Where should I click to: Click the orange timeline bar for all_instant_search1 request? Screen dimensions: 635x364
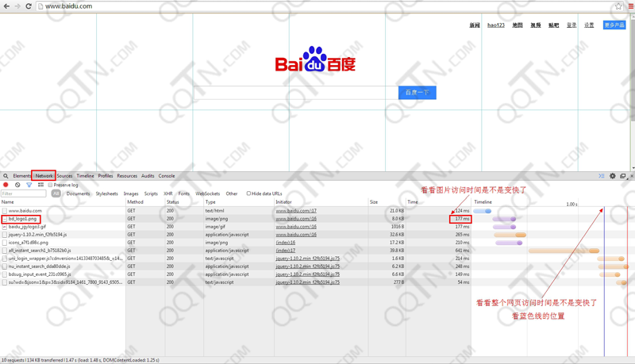point(564,251)
